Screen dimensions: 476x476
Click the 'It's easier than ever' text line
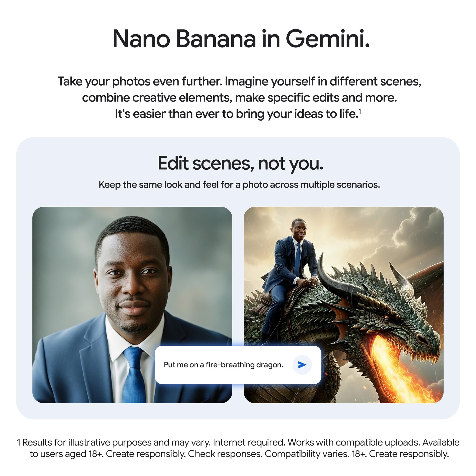[238, 114]
